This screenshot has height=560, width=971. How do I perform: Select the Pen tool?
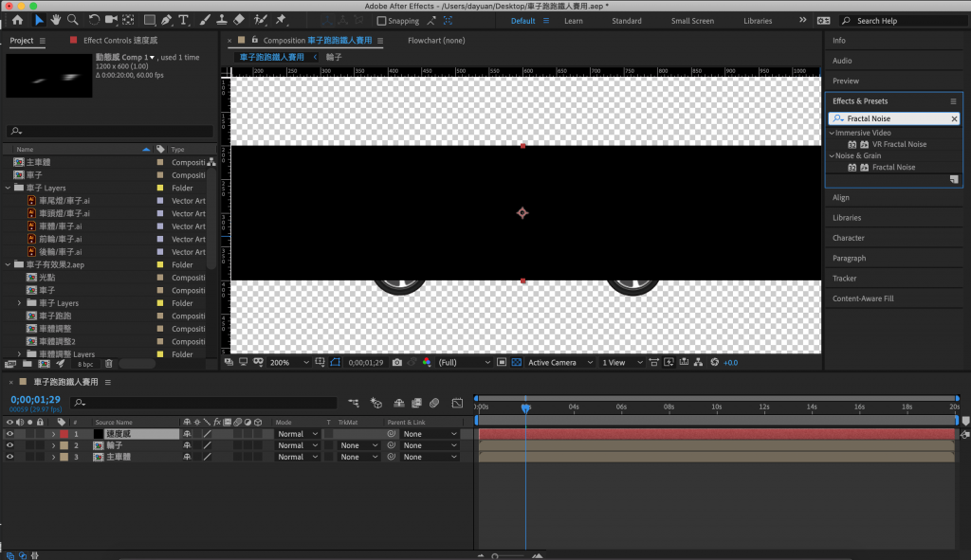coord(167,20)
